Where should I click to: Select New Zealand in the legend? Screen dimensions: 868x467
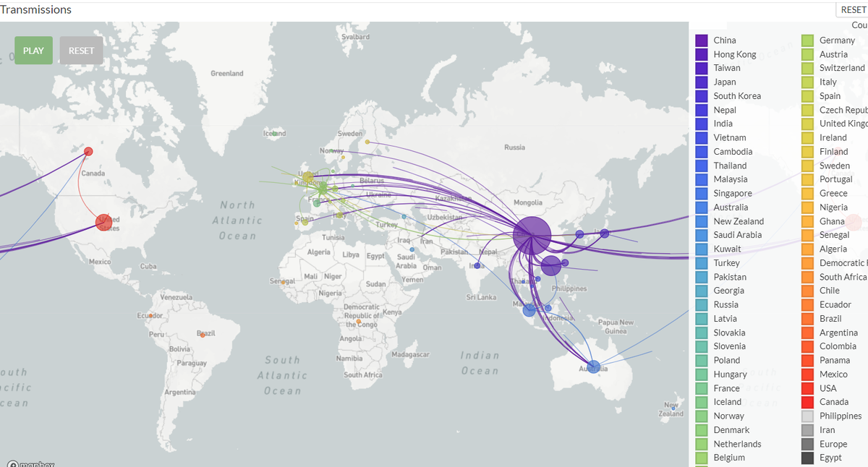pos(738,221)
